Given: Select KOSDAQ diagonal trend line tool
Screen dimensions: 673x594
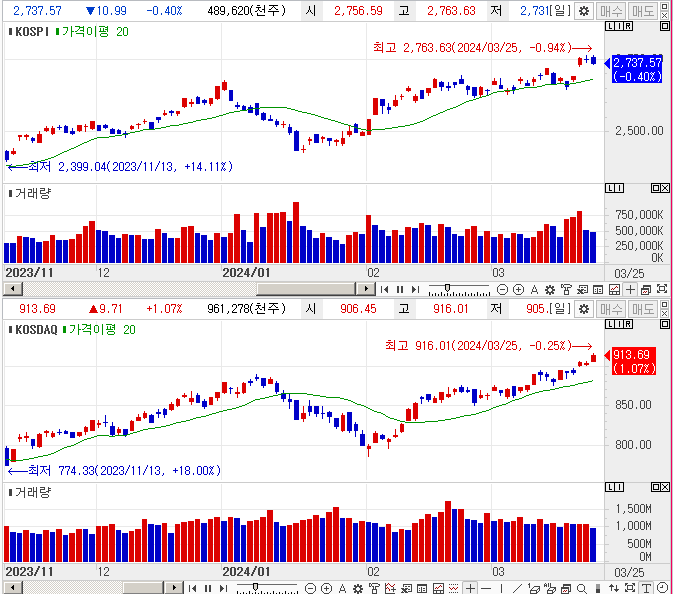Looking at the screenshot, I should pos(518,588).
